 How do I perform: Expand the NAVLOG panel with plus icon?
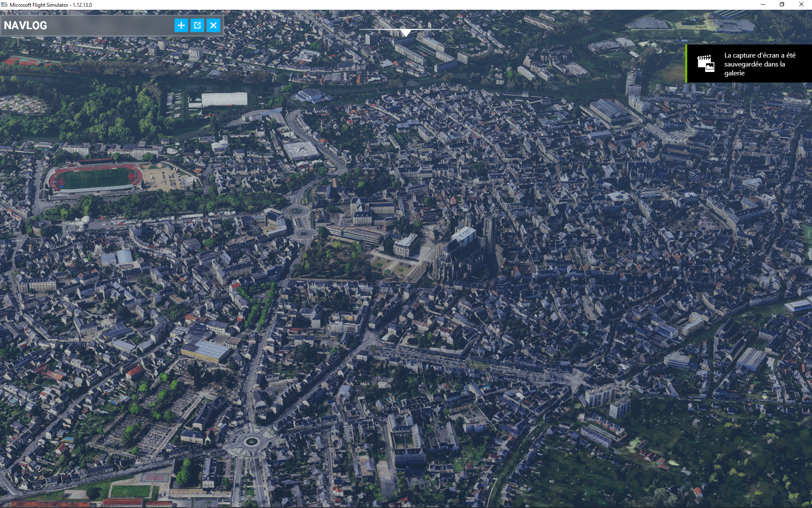tap(181, 25)
